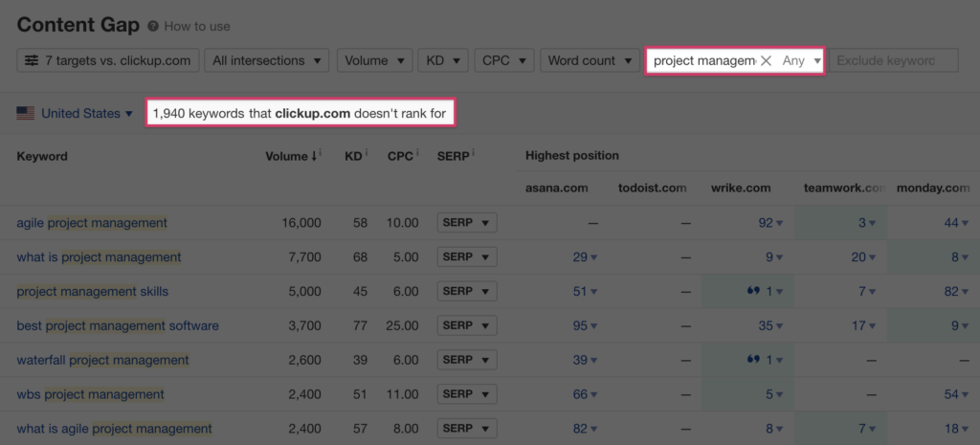Screen dimensions: 980x445
Task: Expand asana.com position 82 for what is agile project management
Action: (585, 429)
